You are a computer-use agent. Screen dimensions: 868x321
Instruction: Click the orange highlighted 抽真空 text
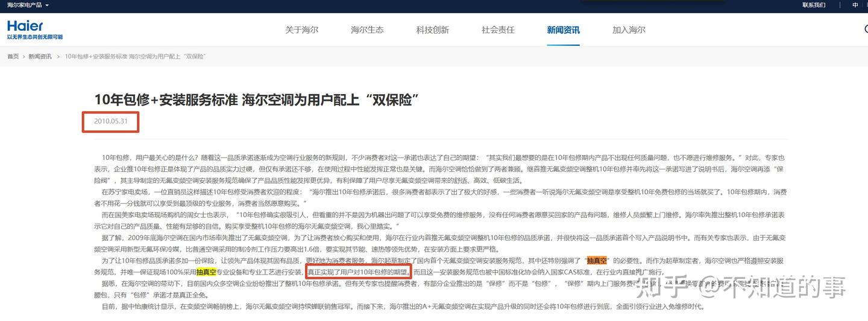click(597, 261)
